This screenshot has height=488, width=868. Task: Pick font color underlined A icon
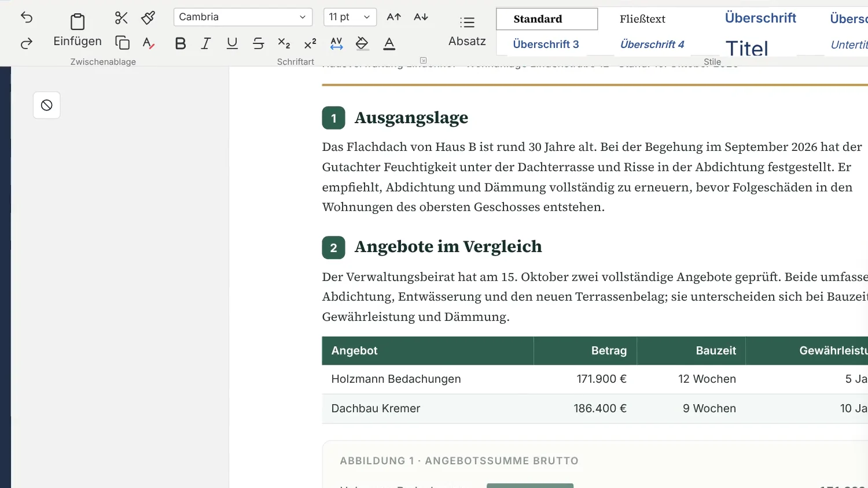389,43
